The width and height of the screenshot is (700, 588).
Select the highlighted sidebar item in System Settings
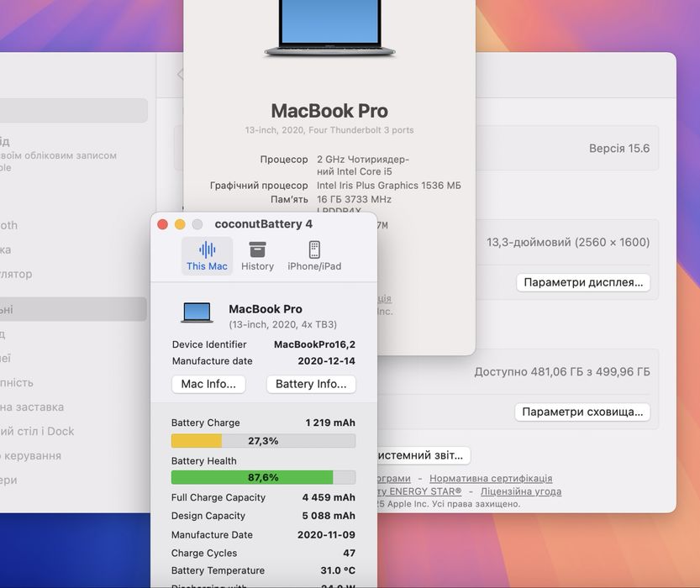(x=73, y=309)
